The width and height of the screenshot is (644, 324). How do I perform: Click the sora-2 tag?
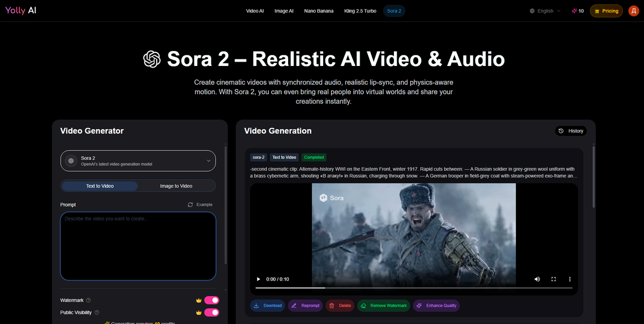point(259,157)
